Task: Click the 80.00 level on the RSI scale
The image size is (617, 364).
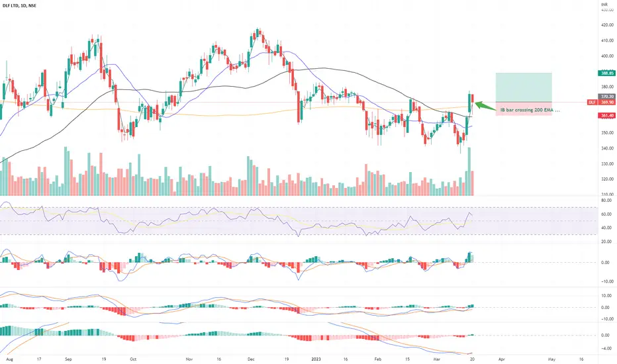Action: (x=606, y=201)
